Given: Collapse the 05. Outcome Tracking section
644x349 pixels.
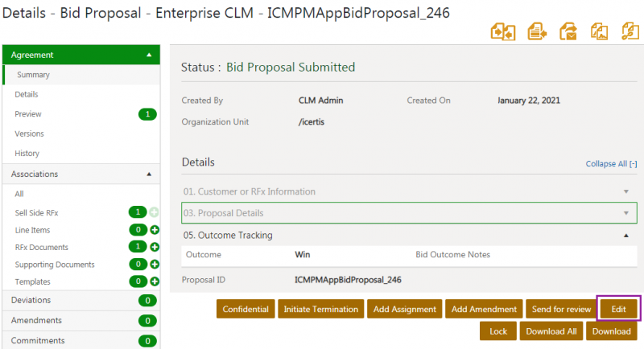Looking at the screenshot, I should 625,236.
